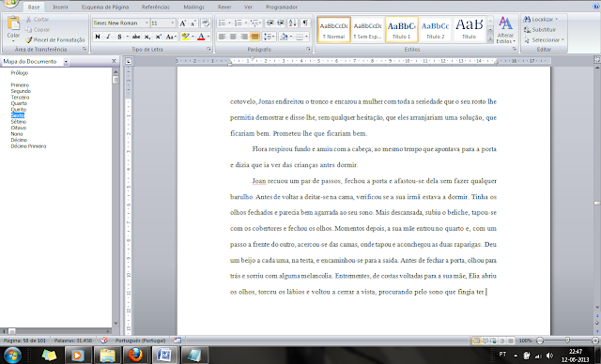Click the line spacing icon
This screenshot has height=364, width=601.
click(268, 37)
